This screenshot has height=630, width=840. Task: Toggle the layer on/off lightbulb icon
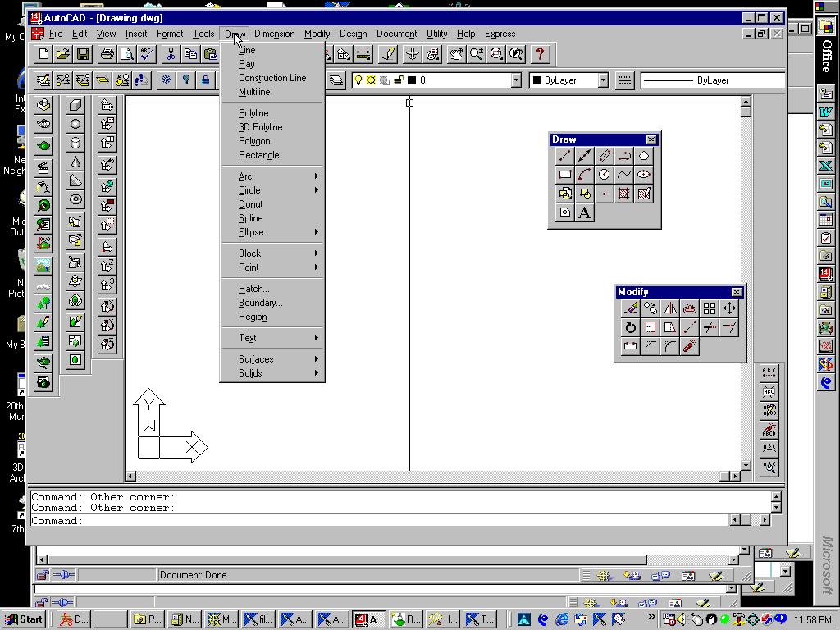358,80
